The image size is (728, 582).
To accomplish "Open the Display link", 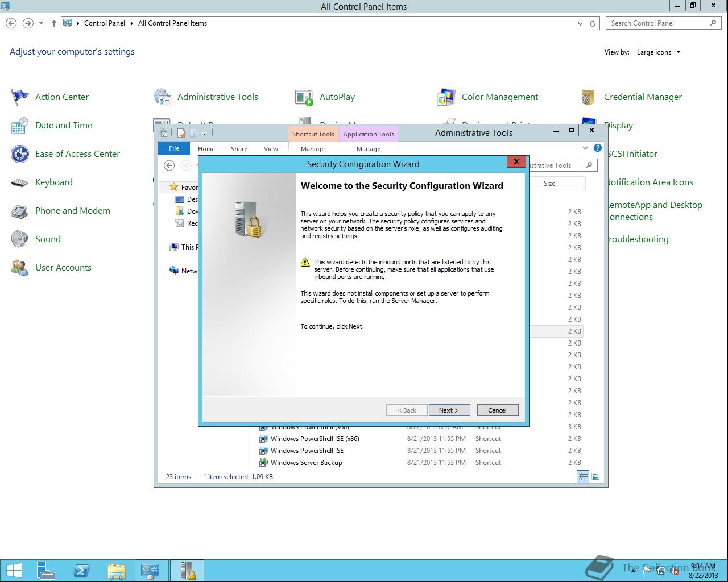I will tap(618, 126).
